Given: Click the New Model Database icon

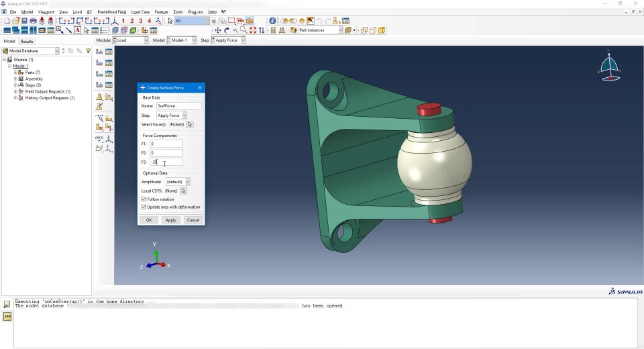Looking at the screenshot, I should pos(7,21).
